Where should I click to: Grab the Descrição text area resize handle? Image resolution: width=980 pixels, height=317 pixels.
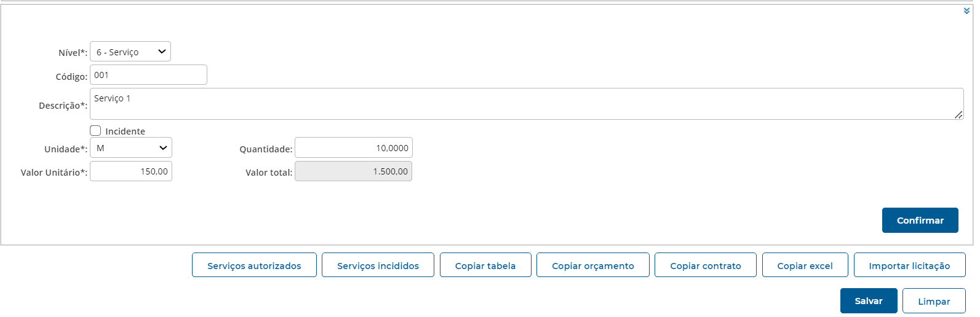pos(958,115)
